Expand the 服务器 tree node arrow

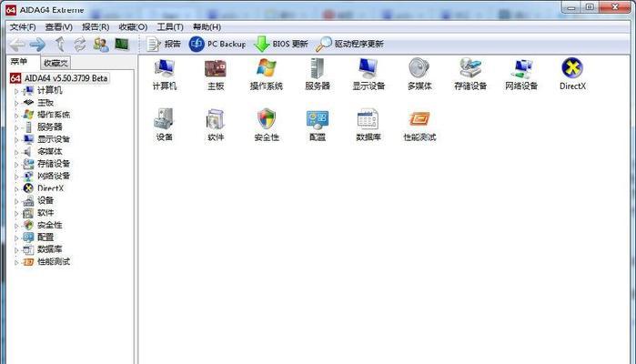16,127
